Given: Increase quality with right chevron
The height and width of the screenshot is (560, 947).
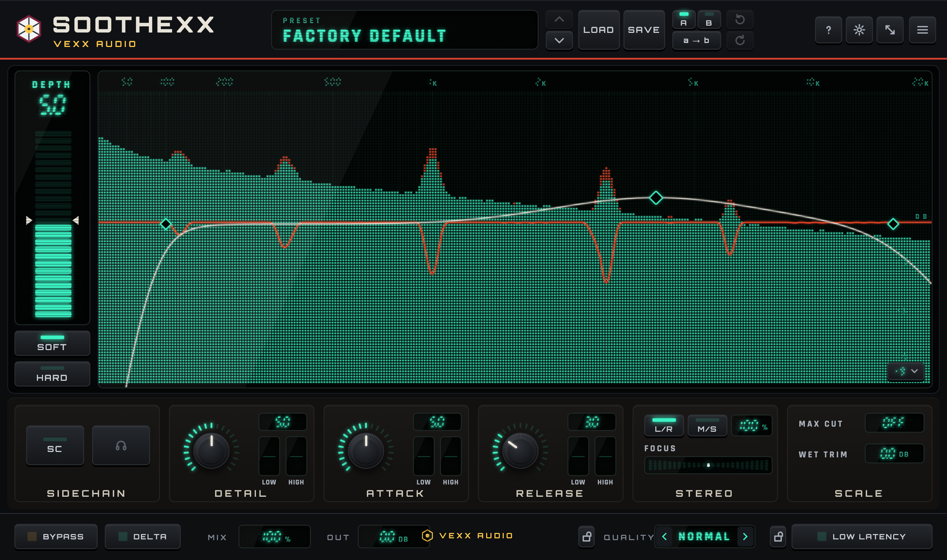Looking at the screenshot, I should click(745, 536).
